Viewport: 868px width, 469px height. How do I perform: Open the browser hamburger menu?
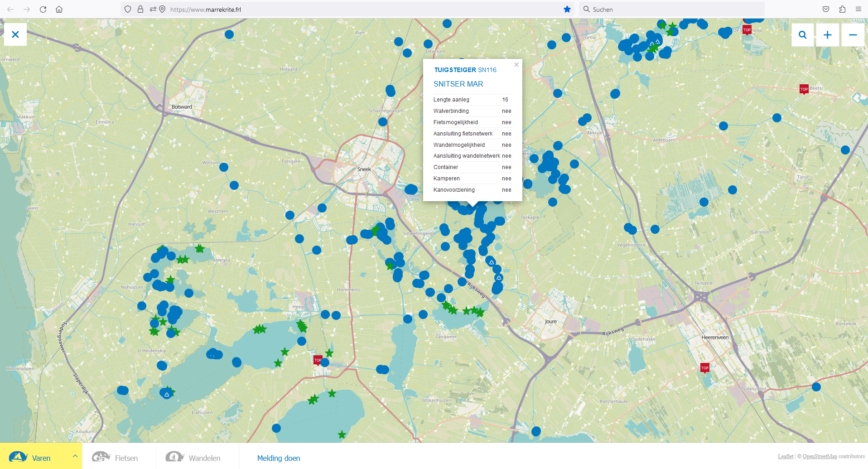[858, 10]
